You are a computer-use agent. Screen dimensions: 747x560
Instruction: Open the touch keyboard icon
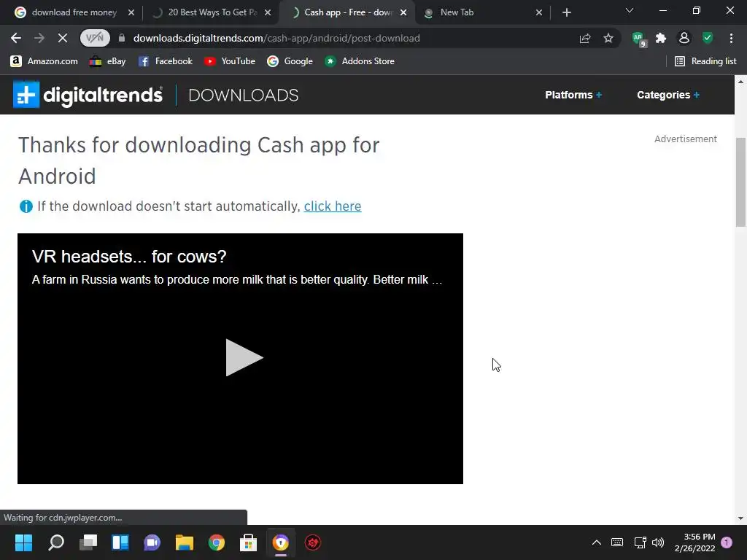[x=617, y=542]
